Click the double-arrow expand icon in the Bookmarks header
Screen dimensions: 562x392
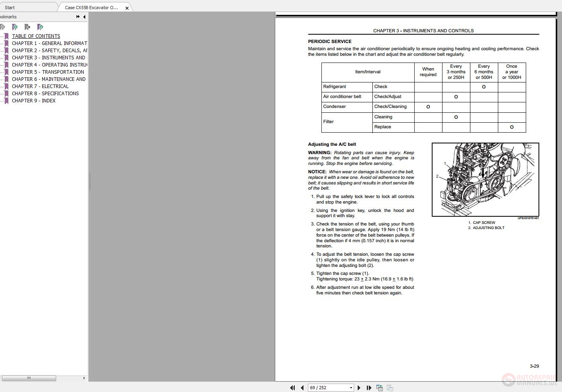point(78,17)
